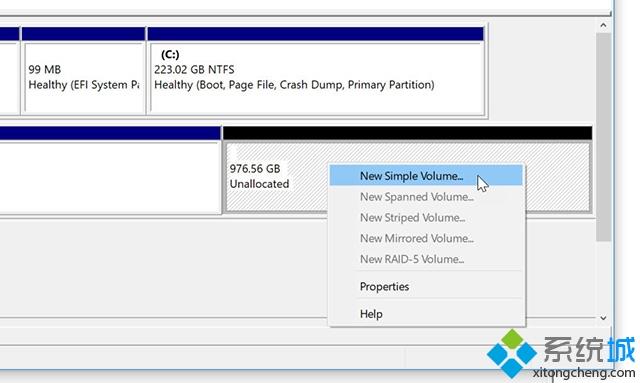Click the vertical scrollbar thumb
The height and width of the screenshot is (383, 640).
(603, 137)
